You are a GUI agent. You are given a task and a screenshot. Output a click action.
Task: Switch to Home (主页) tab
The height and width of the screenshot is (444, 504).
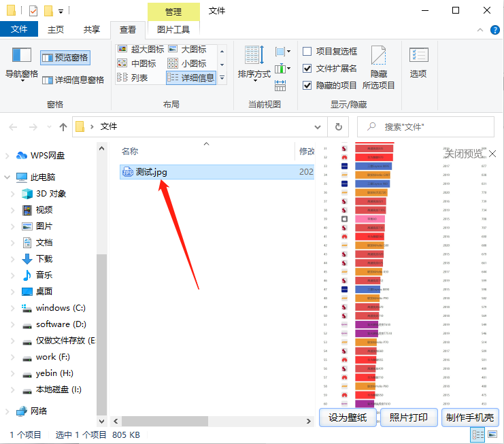tap(56, 29)
